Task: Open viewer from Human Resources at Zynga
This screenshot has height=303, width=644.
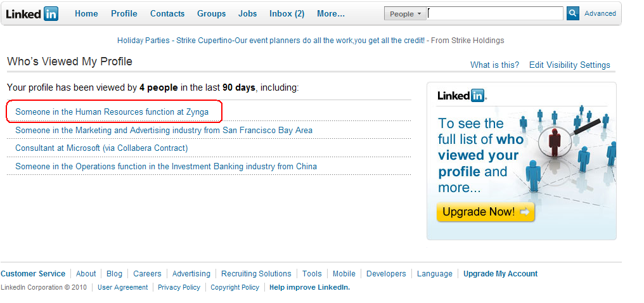Action: pyautogui.click(x=112, y=112)
